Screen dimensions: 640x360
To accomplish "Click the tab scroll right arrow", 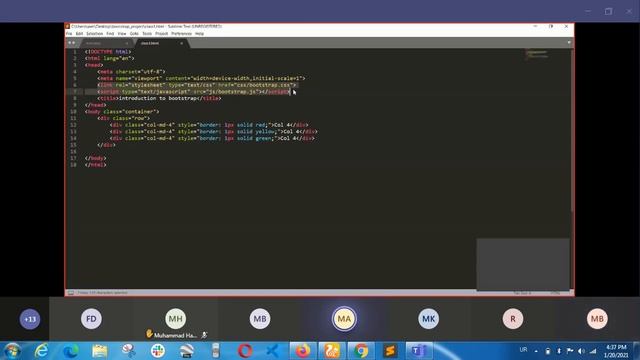I will click(x=74, y=43).
